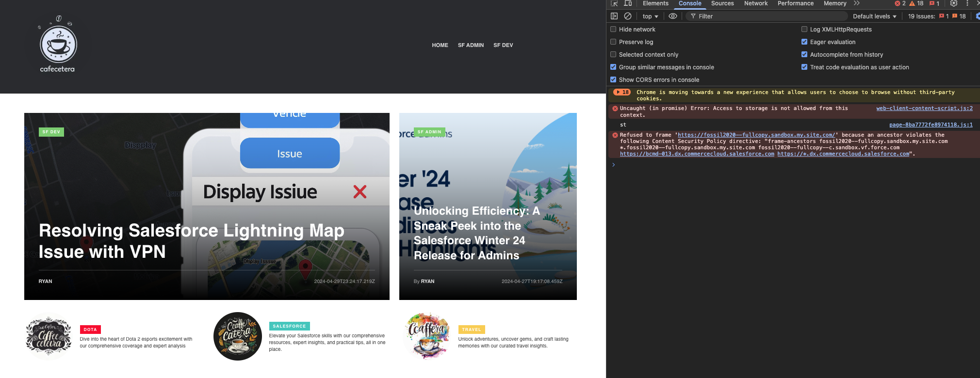
Task: Click the green SF DEV badge on featured post
Action: click(x=51, y=132)
